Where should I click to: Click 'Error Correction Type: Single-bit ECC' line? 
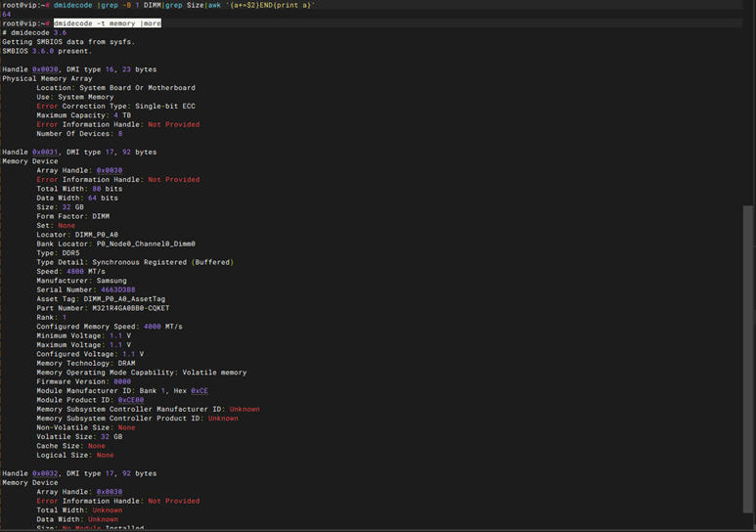point(115,107)
